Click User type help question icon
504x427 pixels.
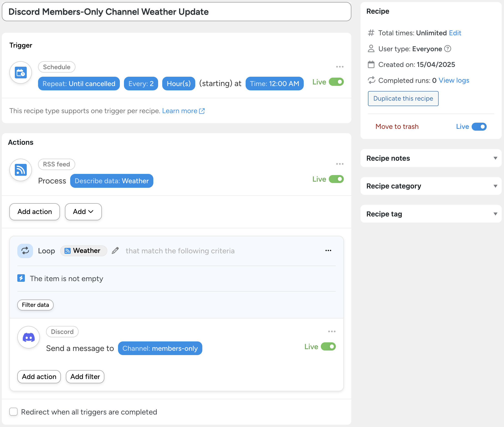click(448, 49)
